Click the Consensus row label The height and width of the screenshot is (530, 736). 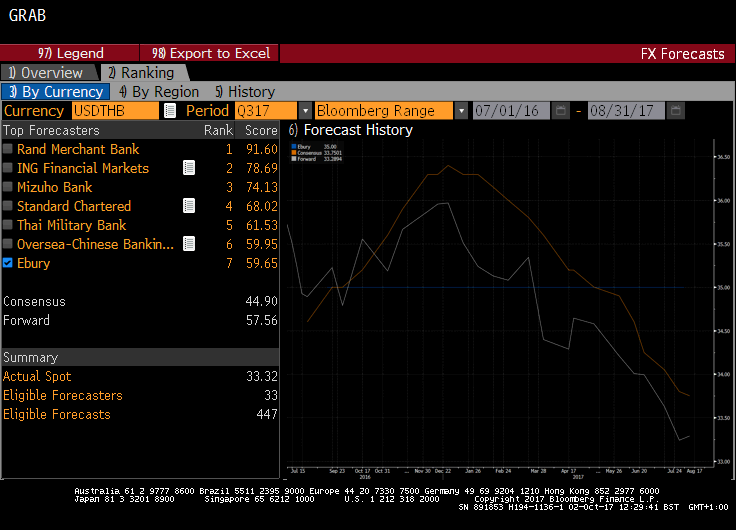pyautogui.click(x=34, y=301)
